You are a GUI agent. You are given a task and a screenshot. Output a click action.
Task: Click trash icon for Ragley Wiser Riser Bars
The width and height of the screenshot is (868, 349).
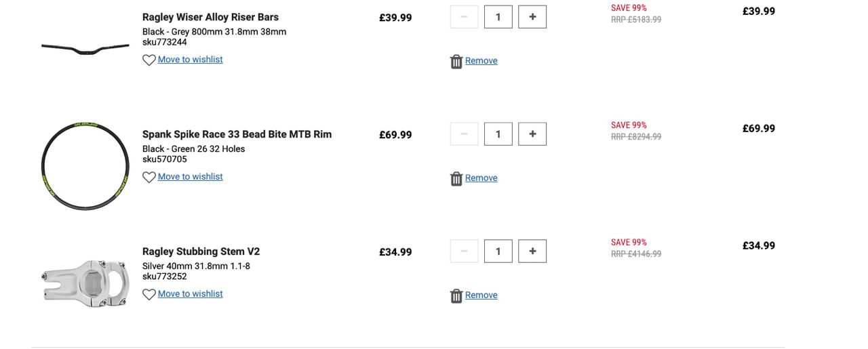(456, 62)
